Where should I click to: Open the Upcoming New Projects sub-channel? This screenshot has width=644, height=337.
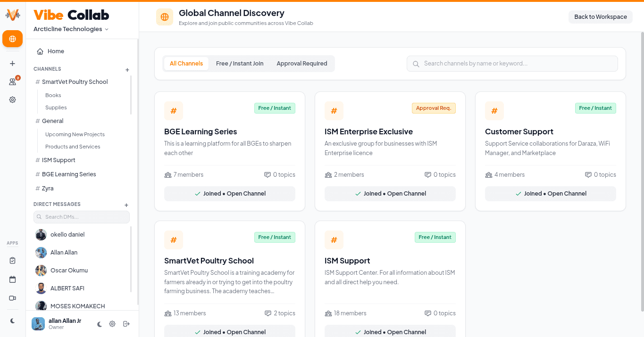point(75,134)
